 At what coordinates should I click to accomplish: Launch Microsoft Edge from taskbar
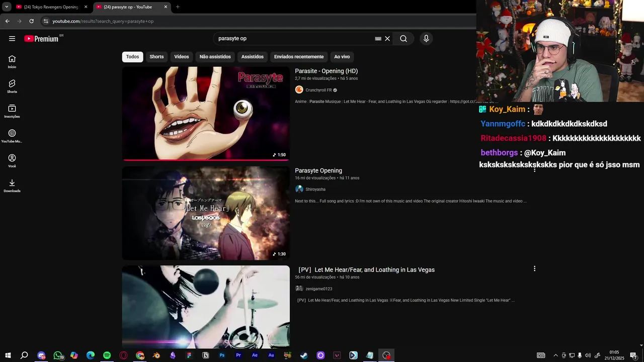coord(91,355)
